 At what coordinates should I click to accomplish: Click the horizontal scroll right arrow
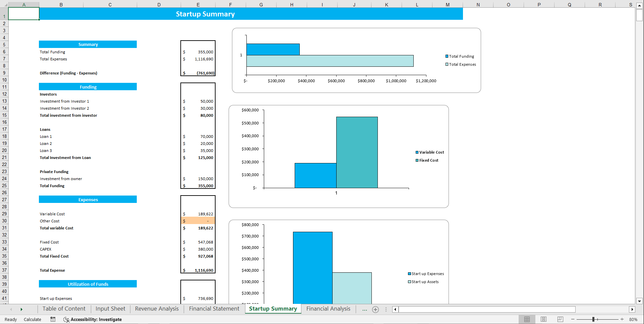coord(632,309)
